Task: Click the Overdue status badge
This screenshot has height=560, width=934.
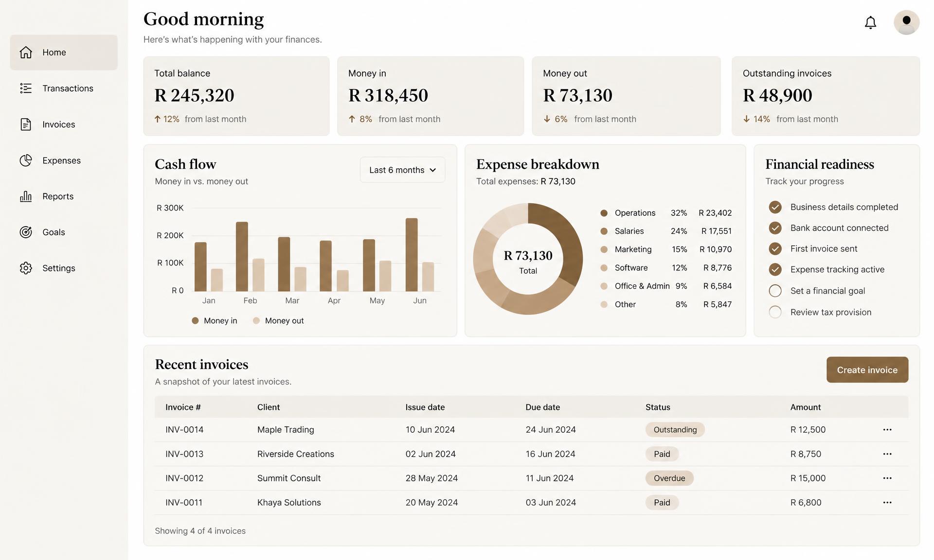Action: click(669, 478)
